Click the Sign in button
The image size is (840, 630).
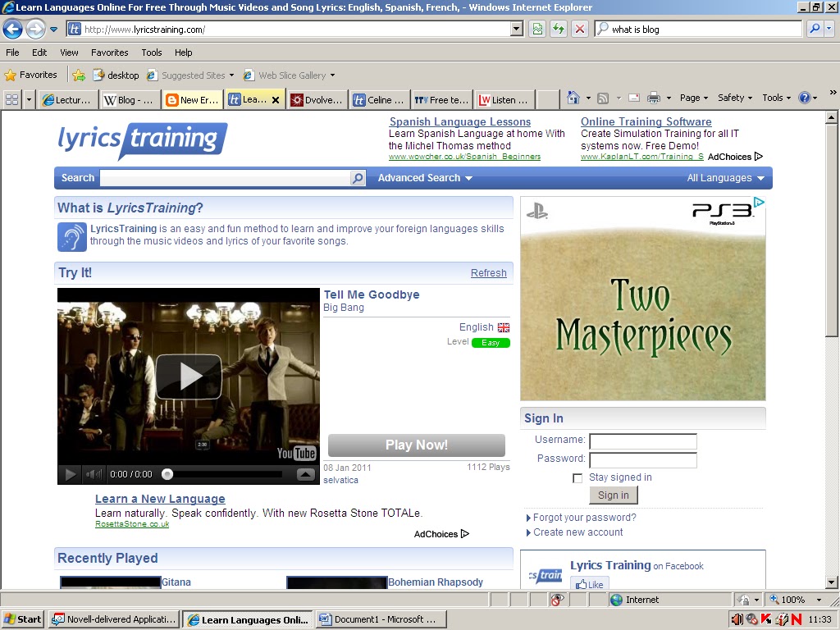tap(614, 495)
